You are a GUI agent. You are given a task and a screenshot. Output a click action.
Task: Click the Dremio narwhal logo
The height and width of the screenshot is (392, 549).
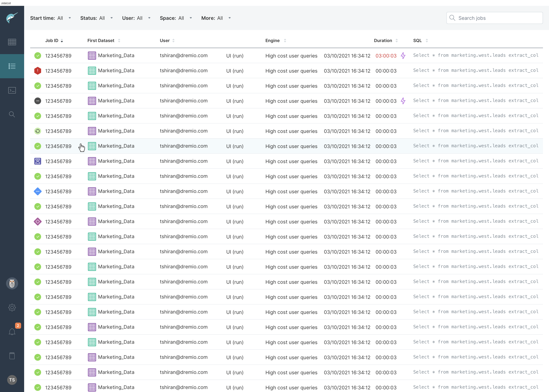click(12, 18)
